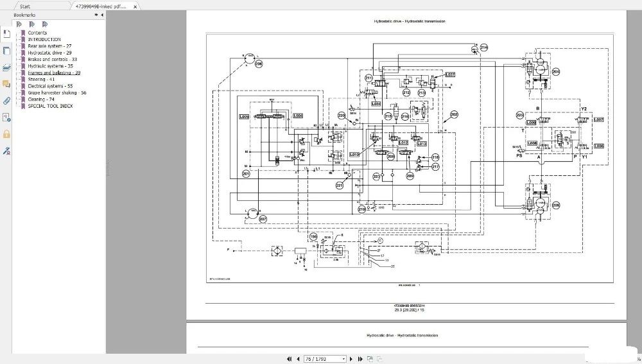Open the Pages thumbnails panel icon
Screen dimensions: 642x364
(6, 51)
